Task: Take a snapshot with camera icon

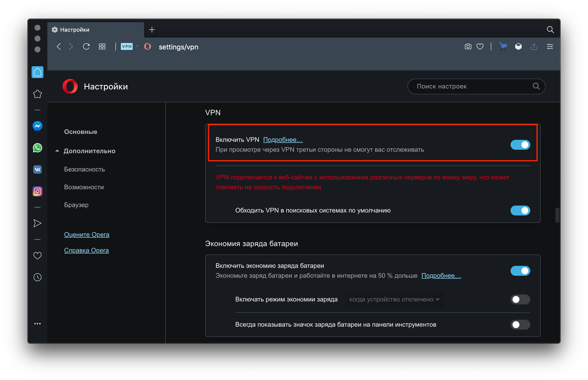Action: [x=468, y=47]
